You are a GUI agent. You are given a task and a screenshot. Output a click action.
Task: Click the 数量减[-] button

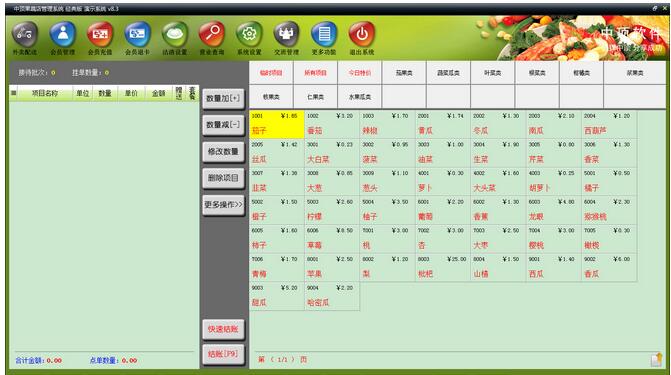(x=223, y=125)
